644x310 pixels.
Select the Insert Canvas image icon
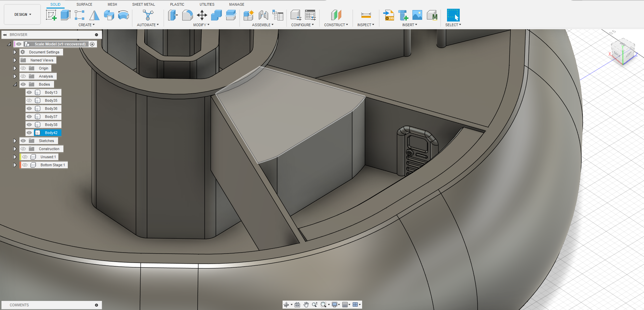tap(417, 15)
